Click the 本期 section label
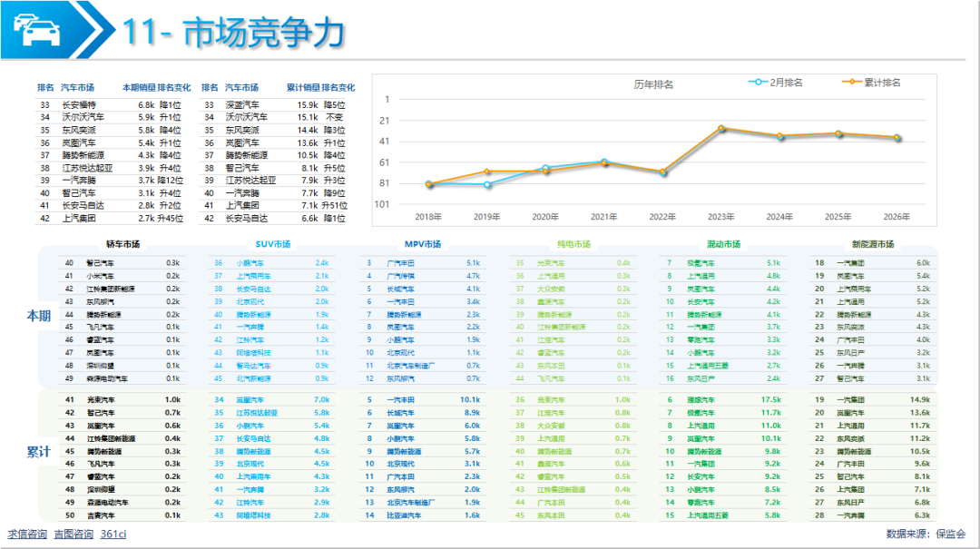Image resolution: width=980 pixels, height=549 pixels. (x=38, y=316)
